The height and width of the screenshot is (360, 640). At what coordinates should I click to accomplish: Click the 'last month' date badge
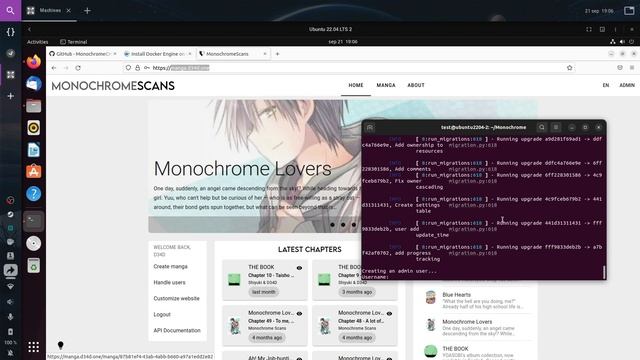[264, 292]
